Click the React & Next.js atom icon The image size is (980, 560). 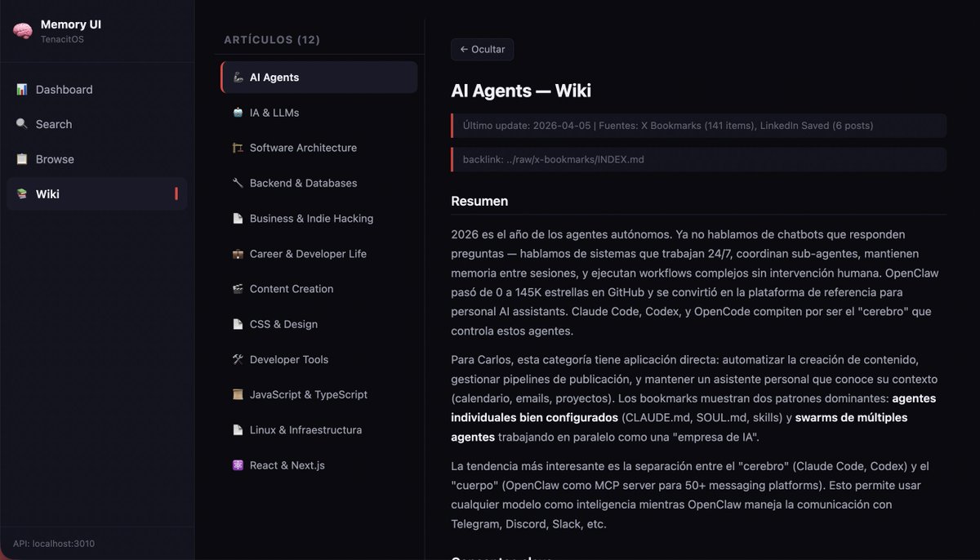(x=238, y=465)
